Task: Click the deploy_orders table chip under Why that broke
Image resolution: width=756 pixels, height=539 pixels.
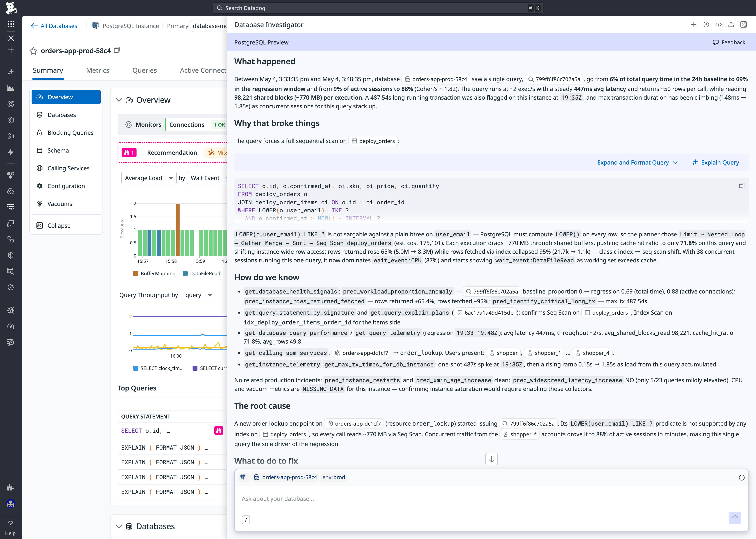Action: click(373, 141)
